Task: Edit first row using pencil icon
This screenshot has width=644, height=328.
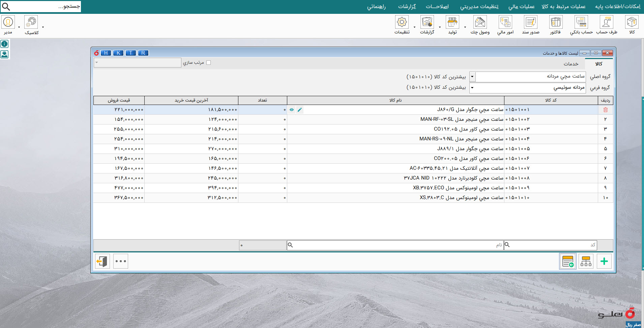Action: point(300,110)
